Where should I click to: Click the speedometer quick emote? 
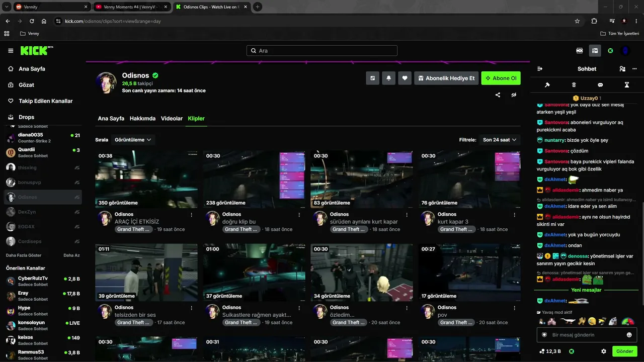627,321
